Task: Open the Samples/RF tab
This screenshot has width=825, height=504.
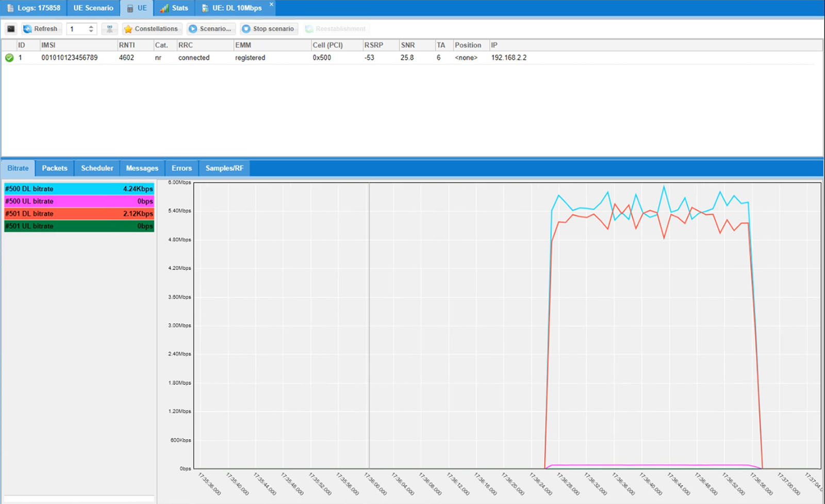Action: pos(224,168)
